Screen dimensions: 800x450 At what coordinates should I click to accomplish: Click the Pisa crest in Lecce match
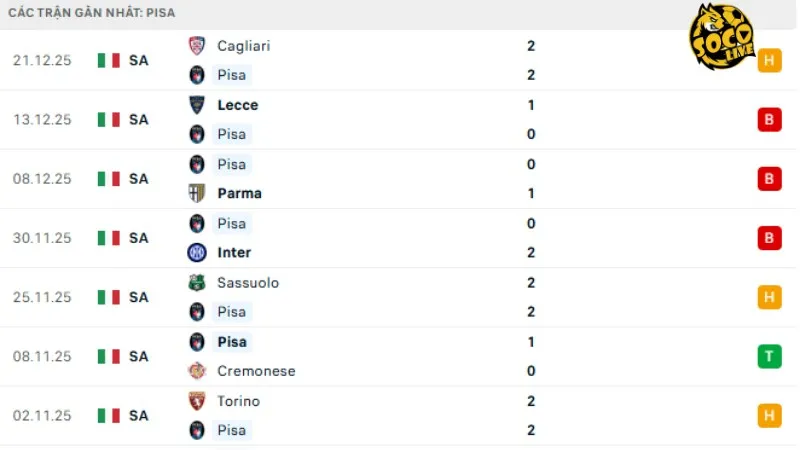[x=197, y=134]
